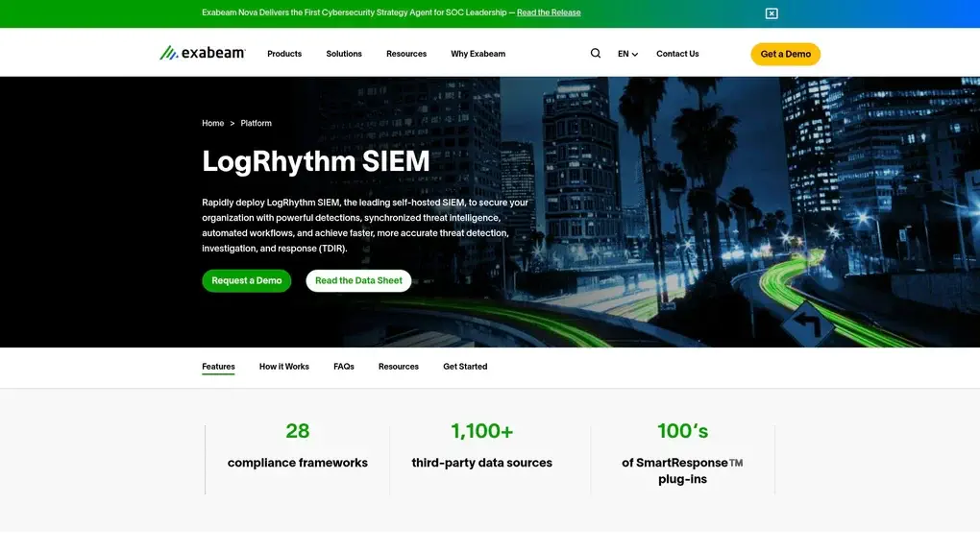
Task: Switch to Resources section tab
Action: click(398, 367)
